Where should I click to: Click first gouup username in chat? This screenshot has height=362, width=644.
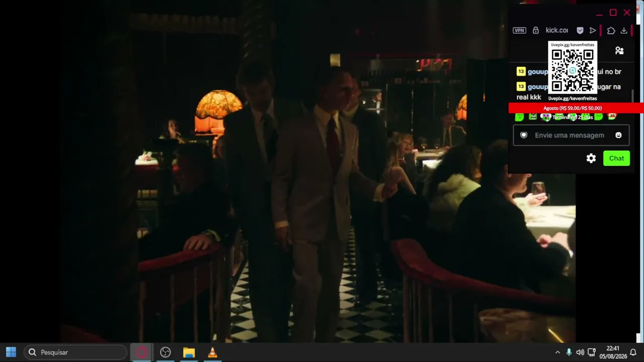tap(538, 72)
